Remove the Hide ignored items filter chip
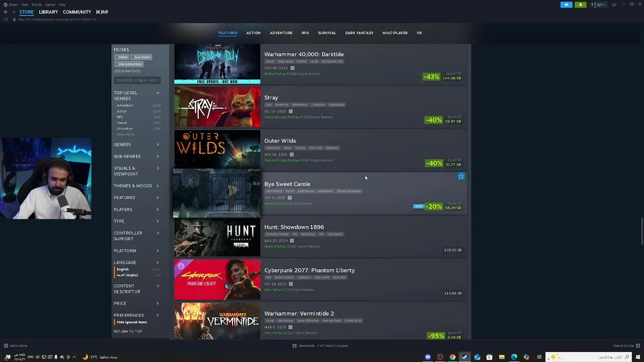 click(129, 64)
